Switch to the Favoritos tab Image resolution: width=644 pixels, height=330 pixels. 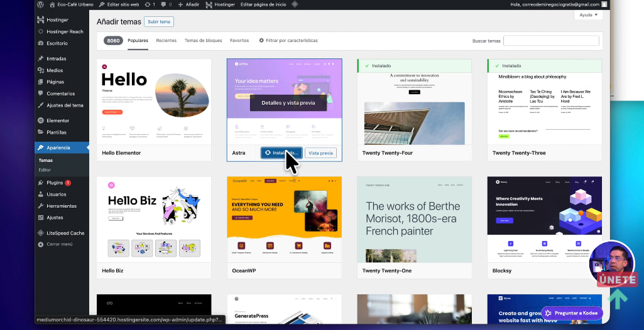coord(239,41)
